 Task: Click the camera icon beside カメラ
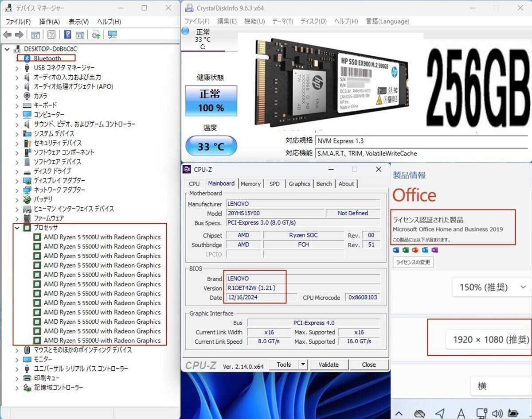point(27,96)
